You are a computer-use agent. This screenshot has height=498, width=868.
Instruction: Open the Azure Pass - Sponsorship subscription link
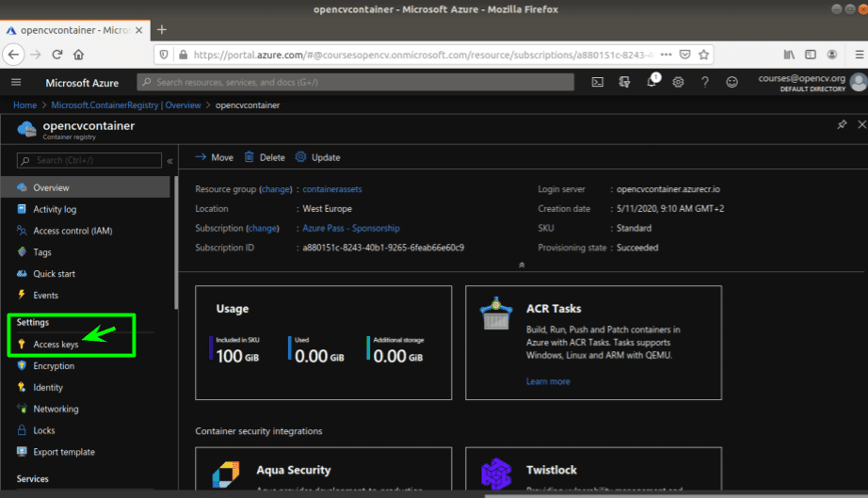point(351,228)
